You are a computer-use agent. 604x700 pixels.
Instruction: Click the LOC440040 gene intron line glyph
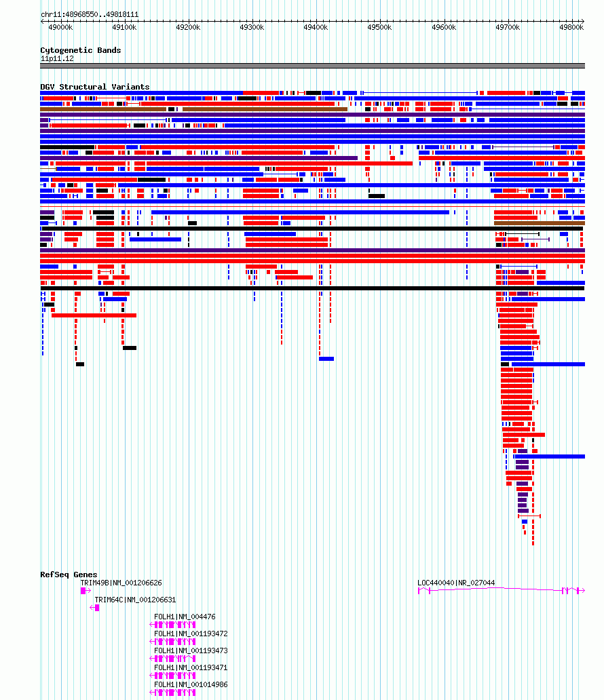coord(496,589)
